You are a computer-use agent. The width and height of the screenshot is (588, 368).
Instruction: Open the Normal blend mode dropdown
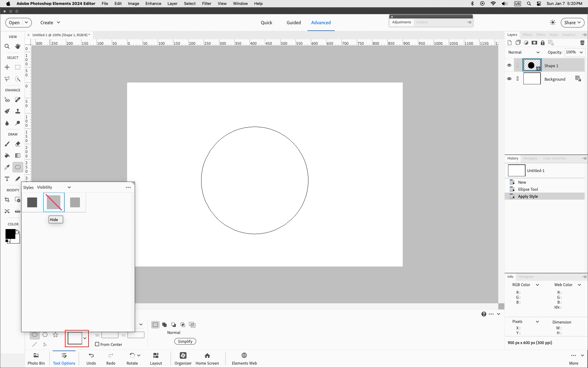pyautogui.click(x=524, y=52)
